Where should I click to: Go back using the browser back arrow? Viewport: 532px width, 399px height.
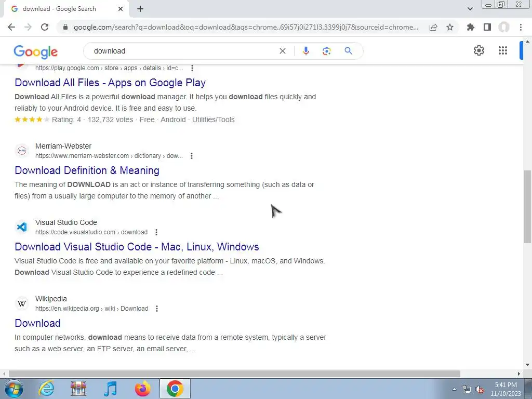pyautogui.click(x=11, y=27)
